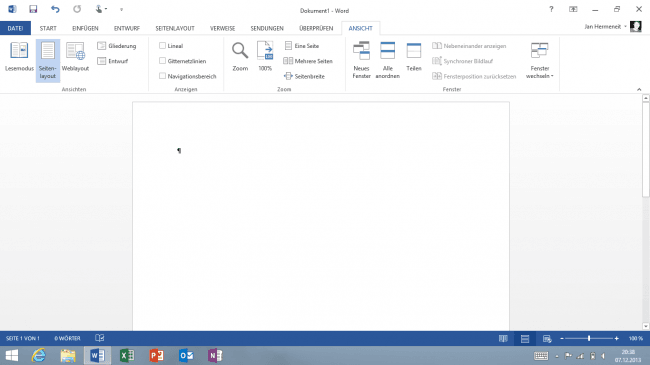Click the zoom slider handle

pos(589,338)
